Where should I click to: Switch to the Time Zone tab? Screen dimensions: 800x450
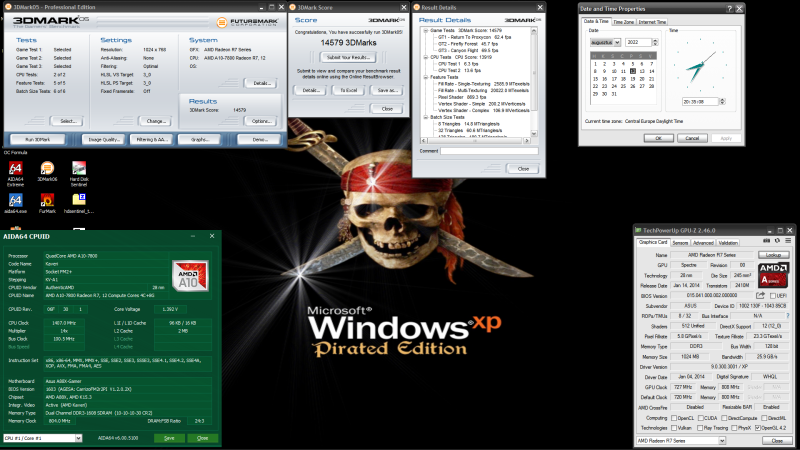(x=623, y=22)
